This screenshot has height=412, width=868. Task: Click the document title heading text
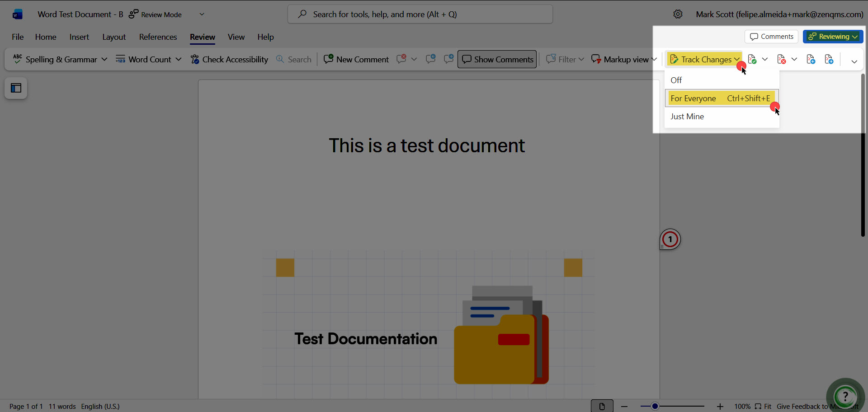pyautogui.click(x=427, y=145)
